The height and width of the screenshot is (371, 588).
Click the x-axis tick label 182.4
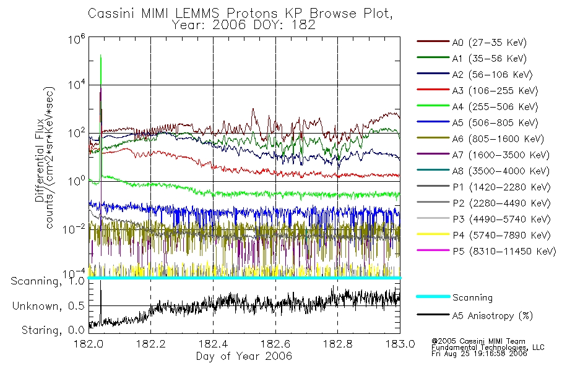[x=213, y=344]
